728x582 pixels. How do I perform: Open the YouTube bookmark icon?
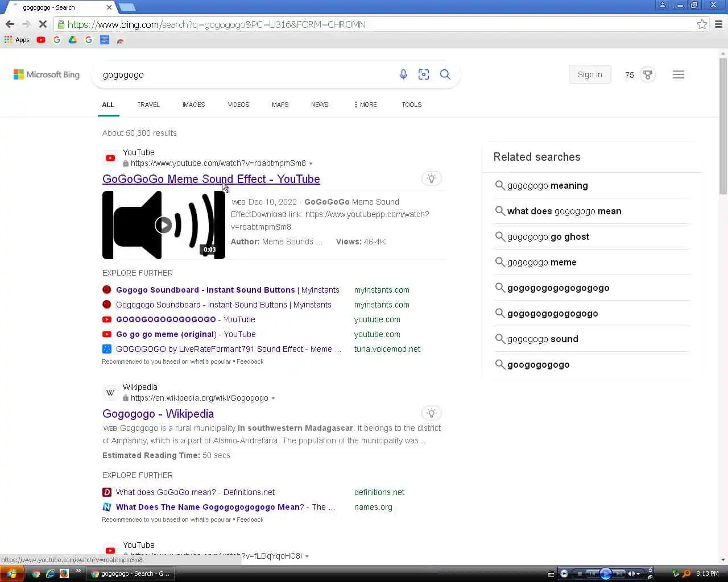pyautogui.click(x=41, y=40)
